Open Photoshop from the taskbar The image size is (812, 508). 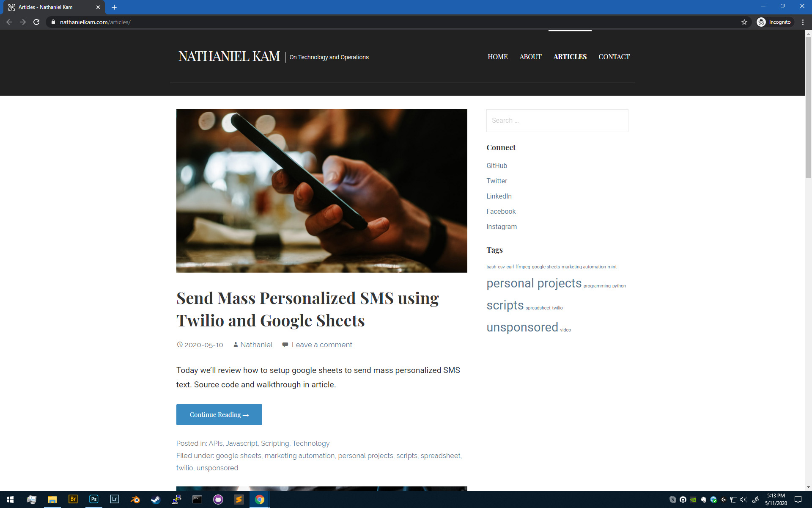(93, 500)
